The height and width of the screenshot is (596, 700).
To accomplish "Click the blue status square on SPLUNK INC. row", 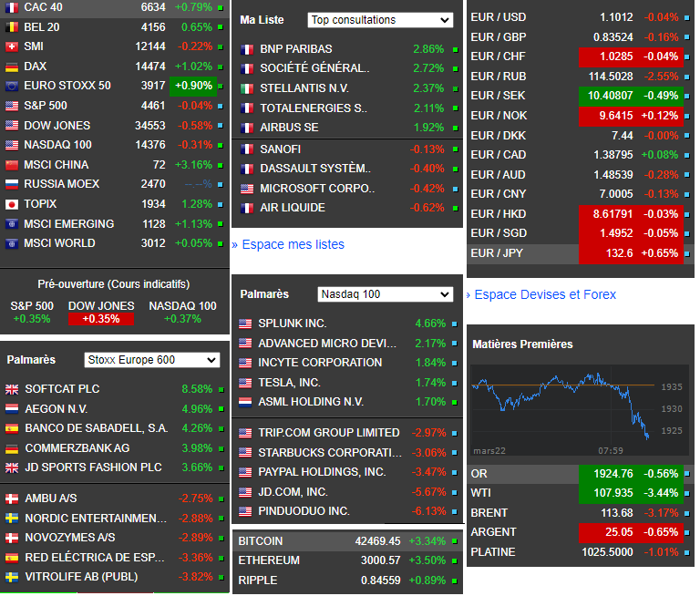I will (455, 324).
